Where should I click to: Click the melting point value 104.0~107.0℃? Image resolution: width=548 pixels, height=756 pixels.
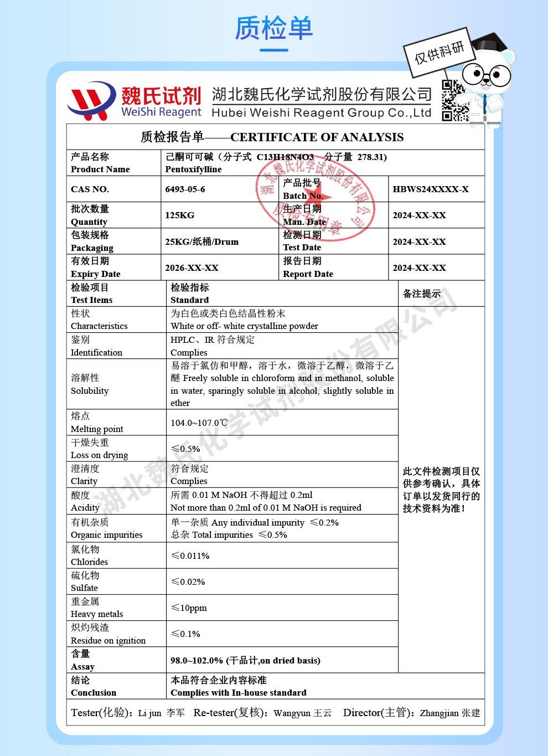pos(199,423)
